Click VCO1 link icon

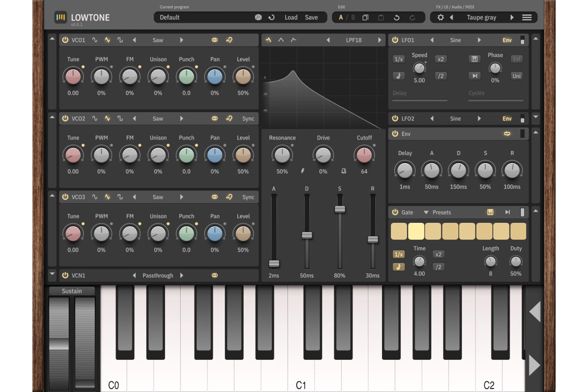pos(215,40)
